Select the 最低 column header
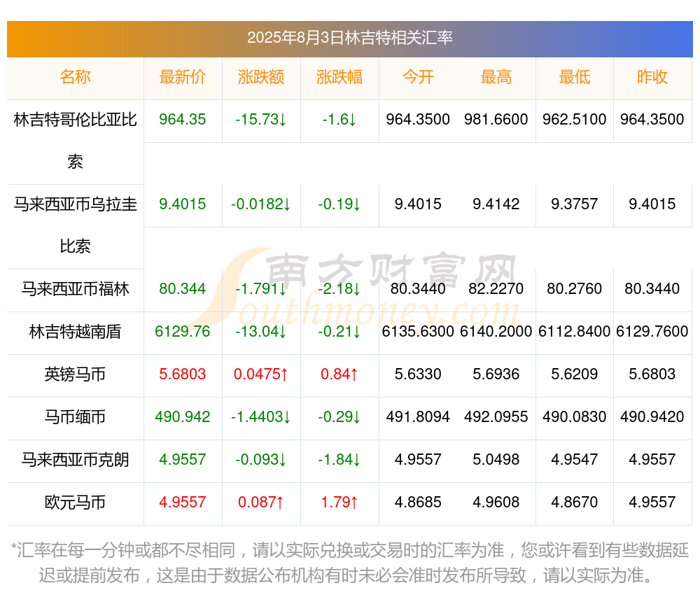 coord(575,77)
